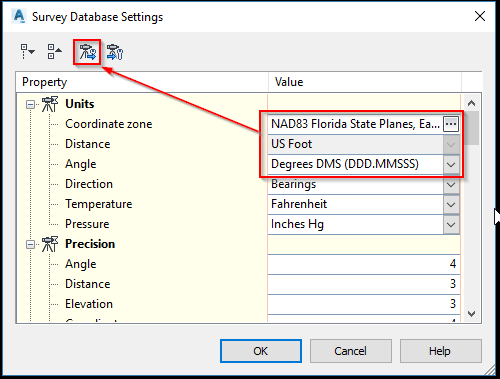Select the Coordinate zone property row
The height and width of the screenshot is (379, 500).
(109, 124)
